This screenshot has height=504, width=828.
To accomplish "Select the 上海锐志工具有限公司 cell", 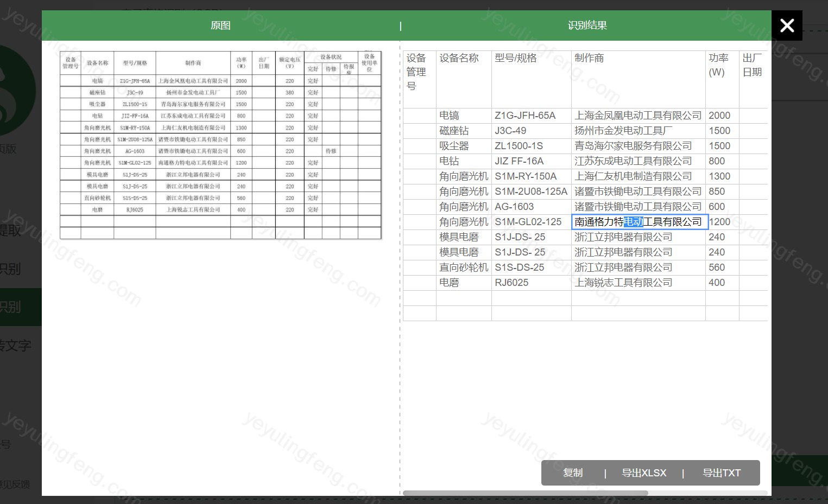I will (639, 283).
